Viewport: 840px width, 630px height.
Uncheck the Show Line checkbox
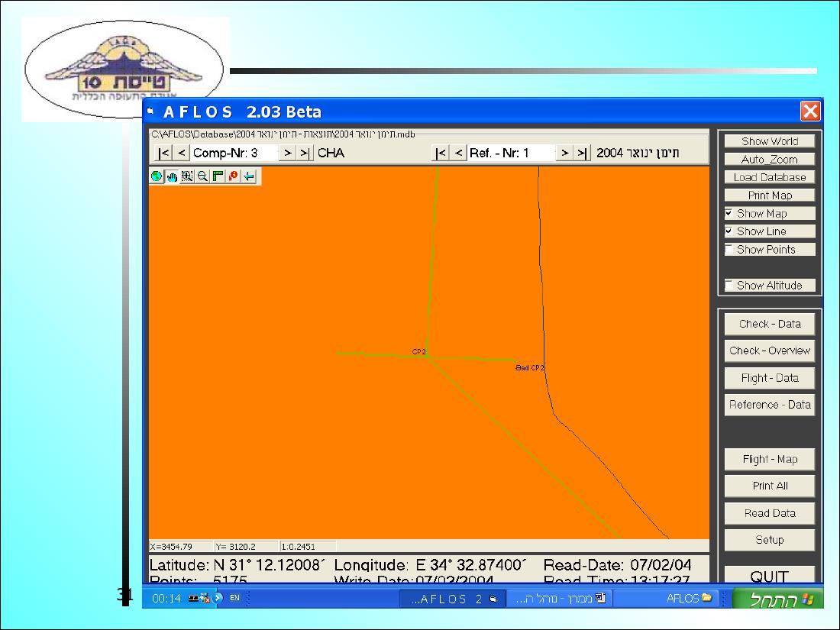point(729,231)
